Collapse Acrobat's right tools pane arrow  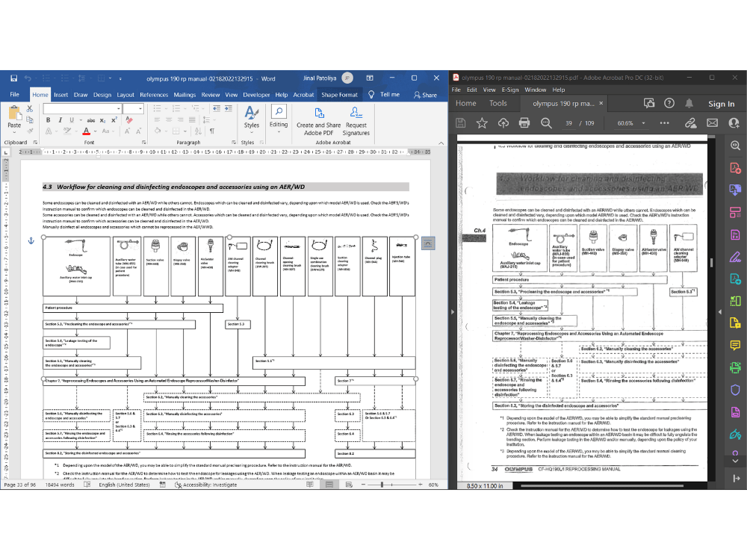720,311
